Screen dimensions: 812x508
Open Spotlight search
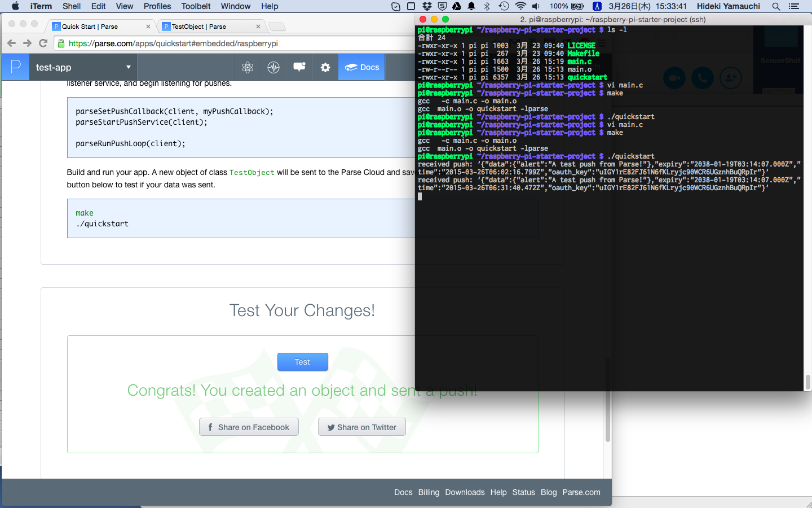[x=776, y=6]
